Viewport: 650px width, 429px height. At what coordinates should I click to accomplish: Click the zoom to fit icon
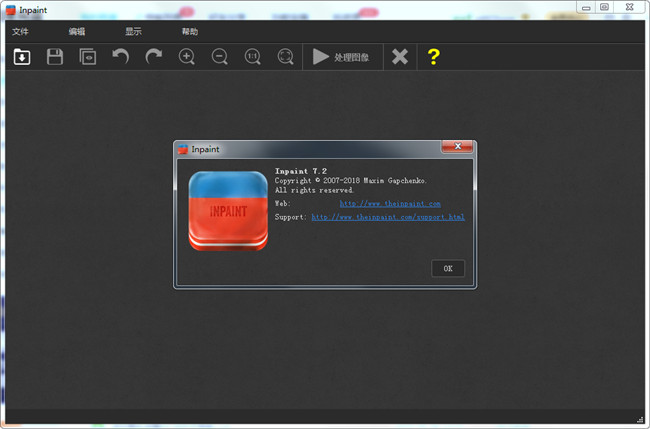pos(285,57)
